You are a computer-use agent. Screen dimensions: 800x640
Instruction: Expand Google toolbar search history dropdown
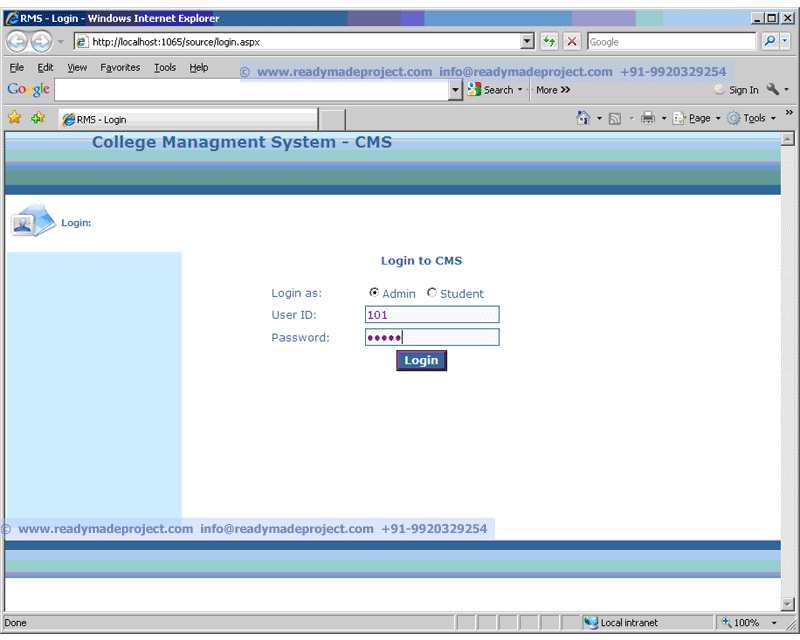(x=455, y=90)
